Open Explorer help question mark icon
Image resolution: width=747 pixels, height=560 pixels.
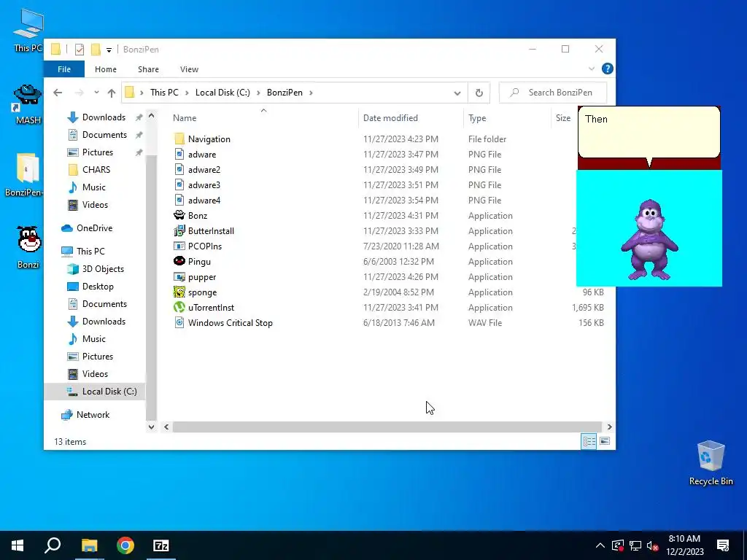coord(607,69)
